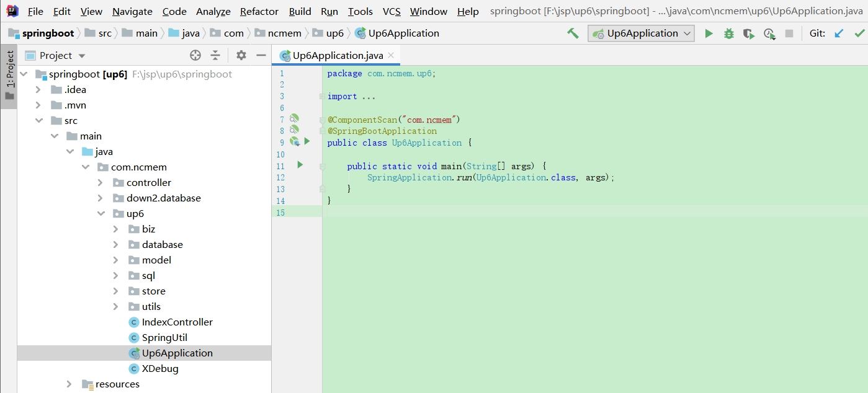Click the Run with Coverage shield icon

(749, 33)
